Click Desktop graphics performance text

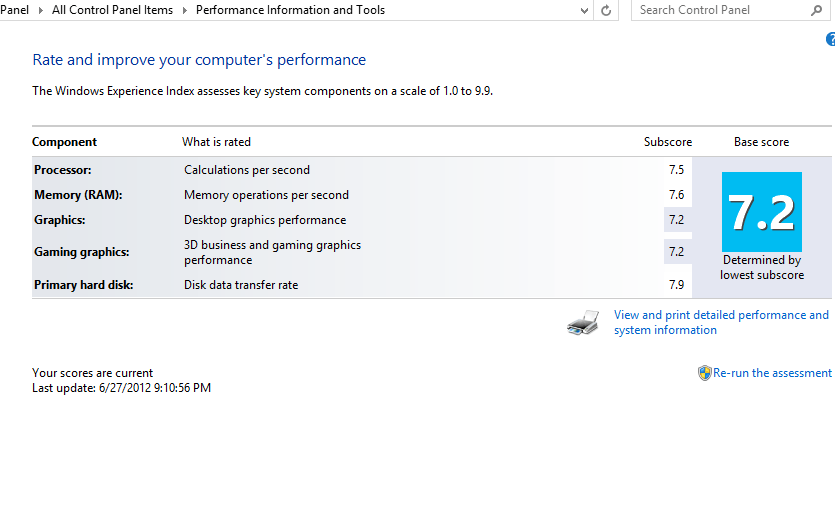[265, 220]
